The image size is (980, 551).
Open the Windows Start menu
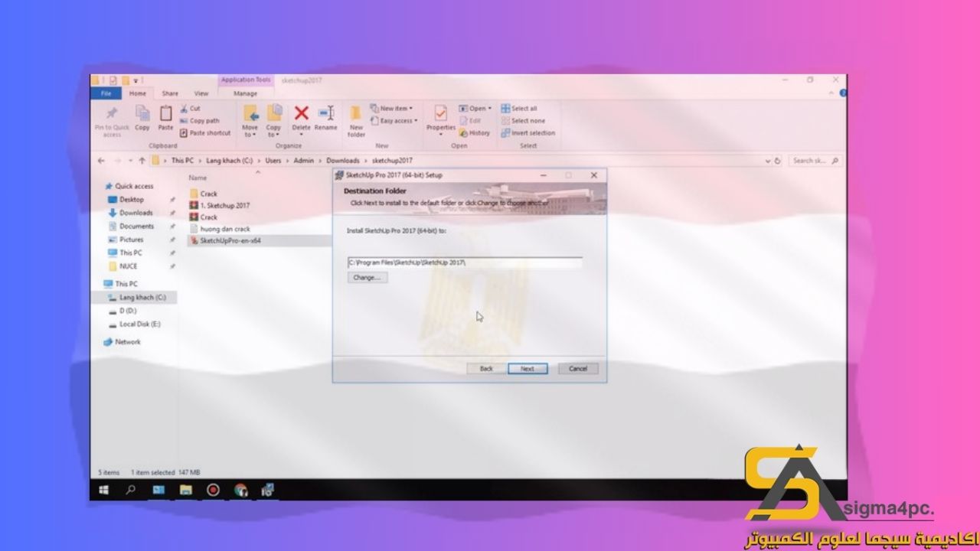pos(104,490)
